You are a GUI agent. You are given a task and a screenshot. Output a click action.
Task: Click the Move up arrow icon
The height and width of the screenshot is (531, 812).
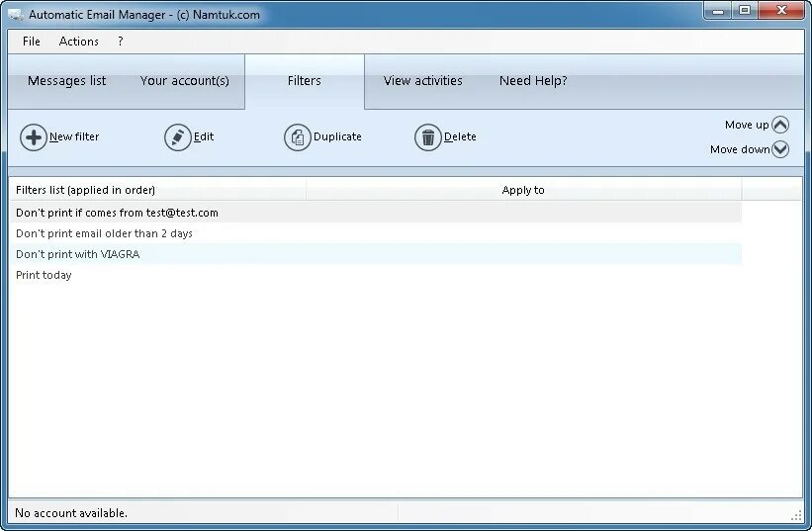tap(780, 125)
